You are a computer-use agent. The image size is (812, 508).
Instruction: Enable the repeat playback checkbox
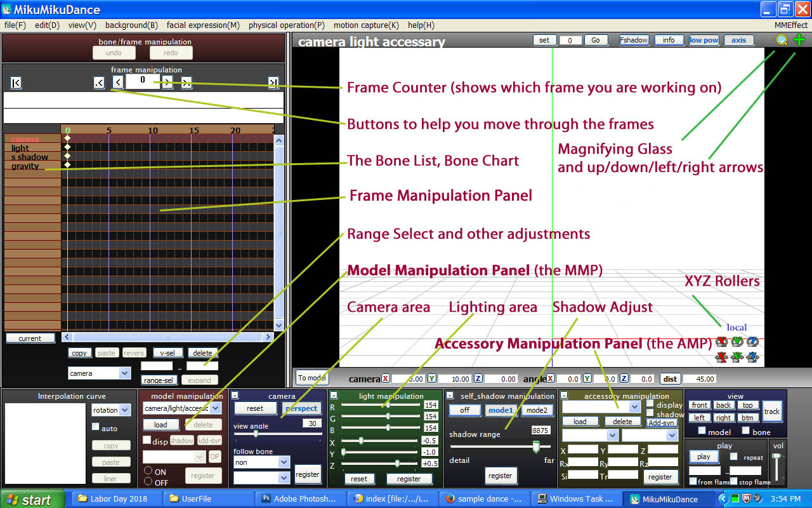coord(733,457)
